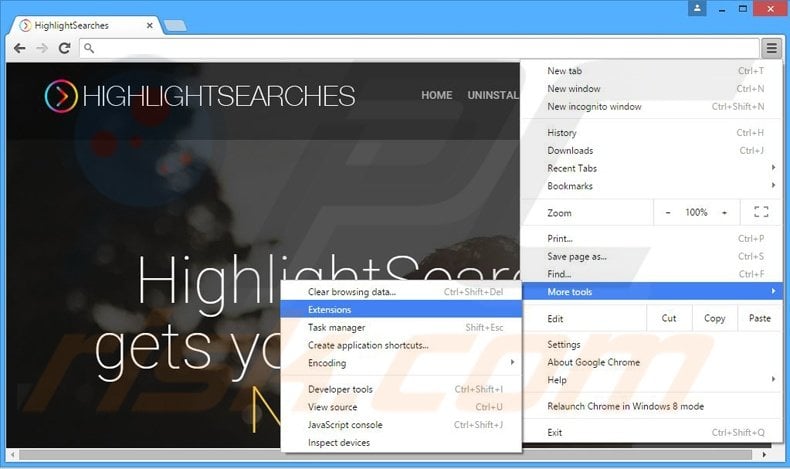This screenshot has width=790, height=469.
Task: Click the browser forward arrow
Action: 42,48
